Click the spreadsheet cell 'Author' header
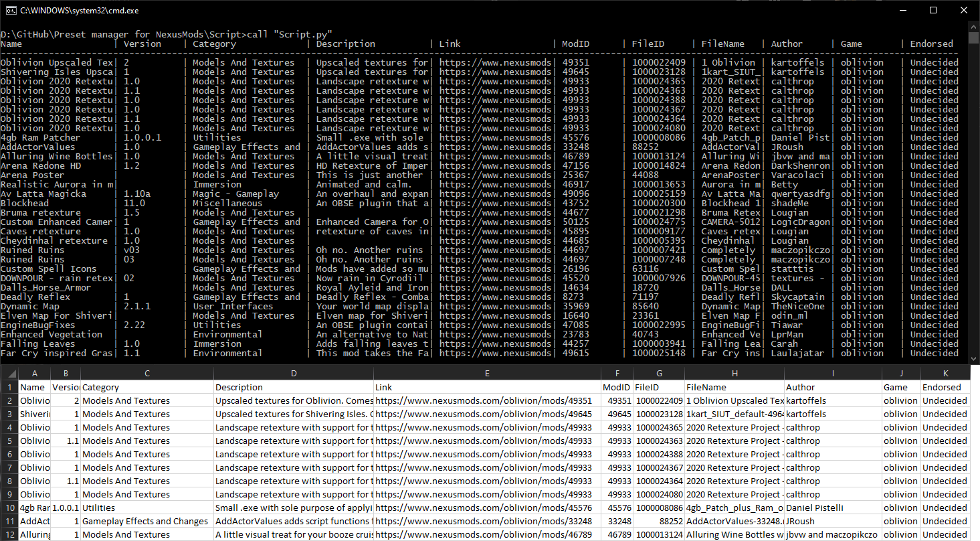The height and width of the screenshot is (541, 980). [x=833, y=387]
